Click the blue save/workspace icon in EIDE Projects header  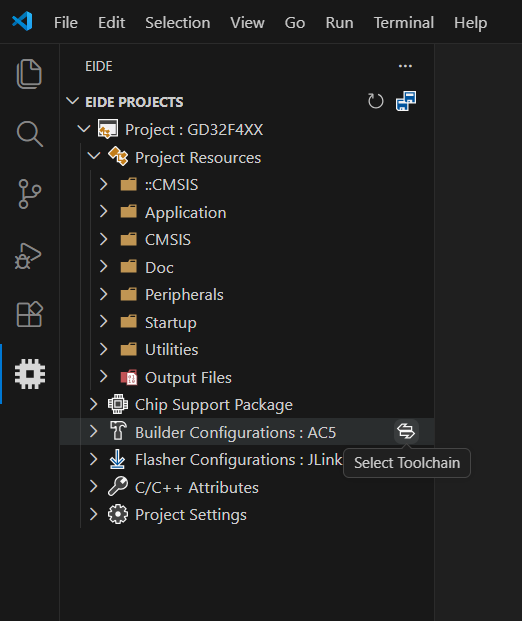pyautogui.click(x=406, y=101)
